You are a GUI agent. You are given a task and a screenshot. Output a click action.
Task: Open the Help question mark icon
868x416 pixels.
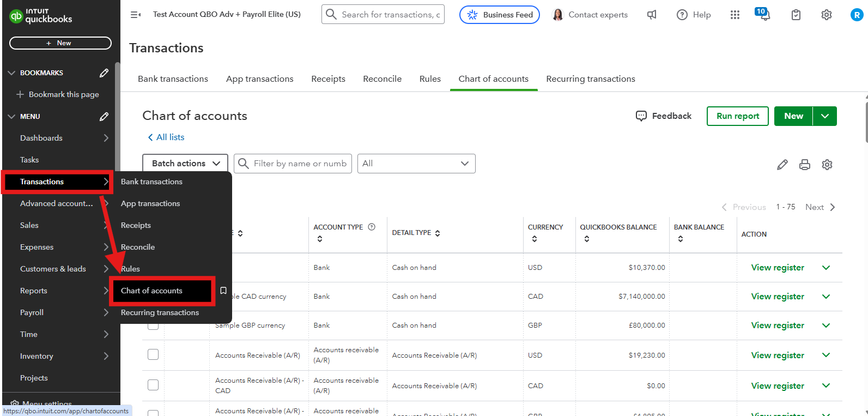(682, 15)
